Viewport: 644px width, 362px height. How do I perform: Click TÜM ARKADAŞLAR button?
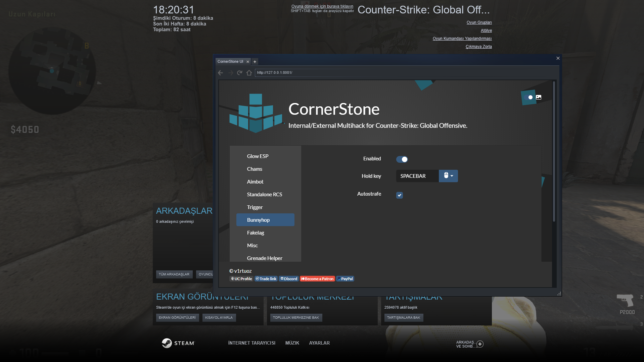click(174, 274)
